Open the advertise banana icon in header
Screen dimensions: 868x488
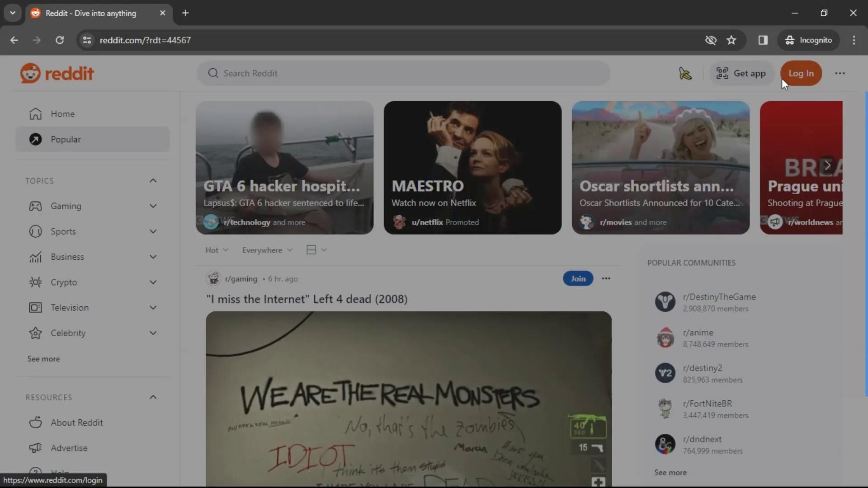[x=685, y=73]
